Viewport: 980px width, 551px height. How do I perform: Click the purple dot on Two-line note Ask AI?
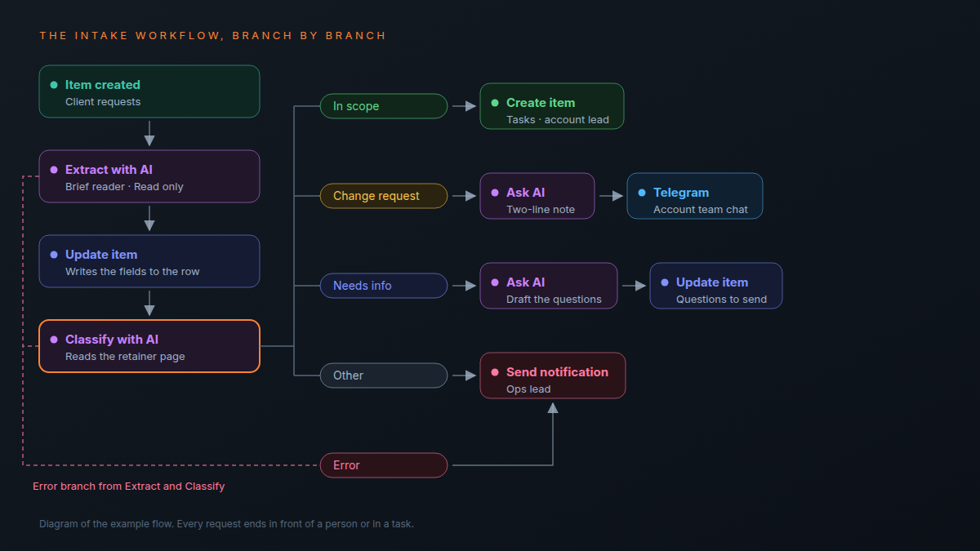click(x=495, y=193)
